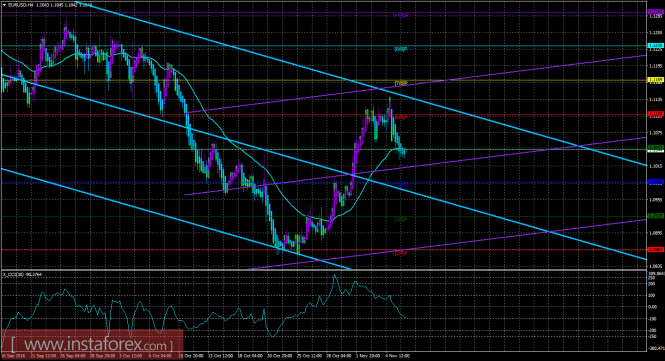The width and height of the screenshot is (665, 361).
Task: Open the www.instaforex.com watermark link
Action: [92, 344]
